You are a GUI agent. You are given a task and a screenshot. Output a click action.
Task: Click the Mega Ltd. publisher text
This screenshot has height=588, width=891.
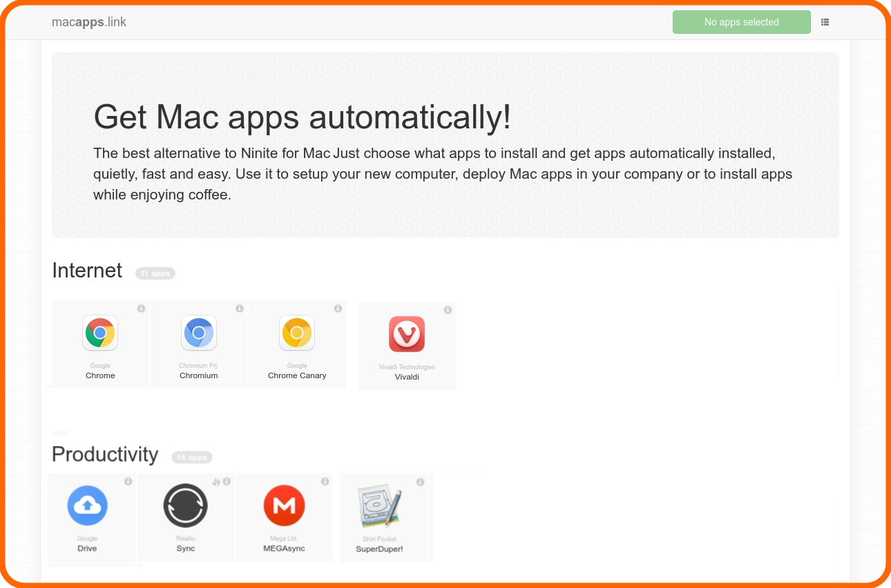coord(284,539)
